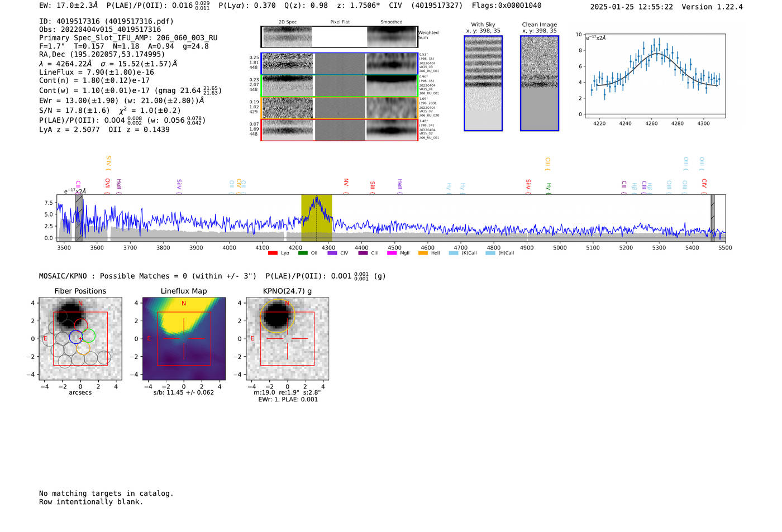Click the purple CIV legend swatch
Image resolution: width=782 pixels, height=532 pixels.
point(332,253)
